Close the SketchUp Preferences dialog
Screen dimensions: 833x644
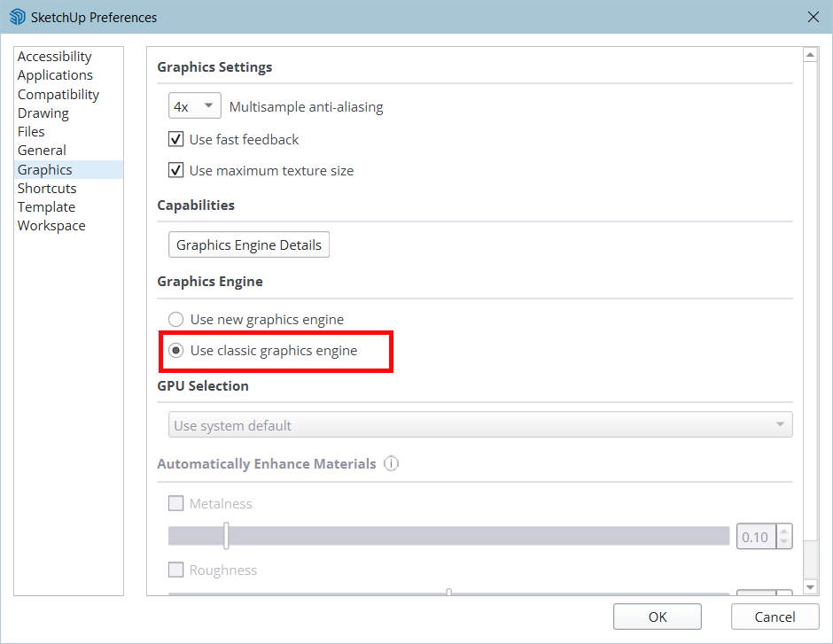pos(813,17)
